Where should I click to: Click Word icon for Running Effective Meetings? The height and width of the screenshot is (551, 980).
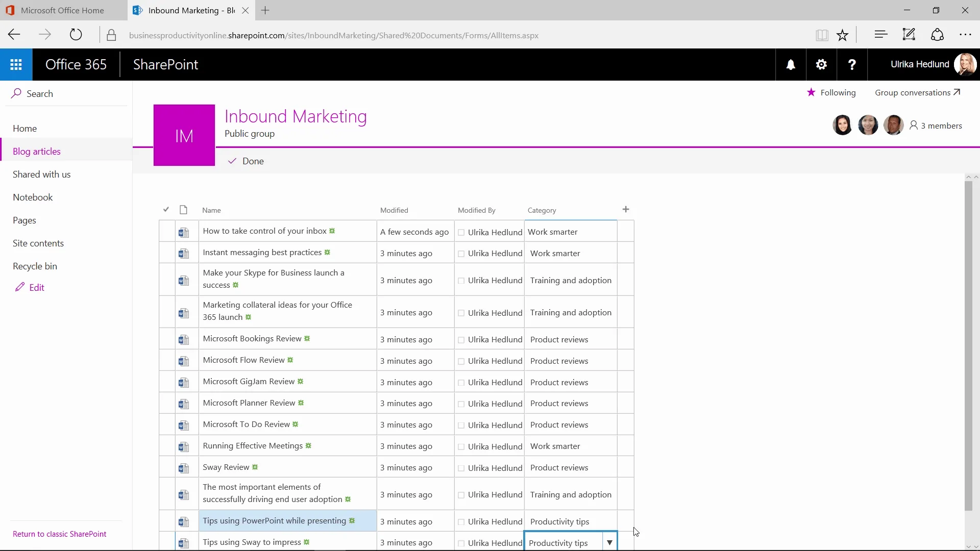(x=184, y=447)
